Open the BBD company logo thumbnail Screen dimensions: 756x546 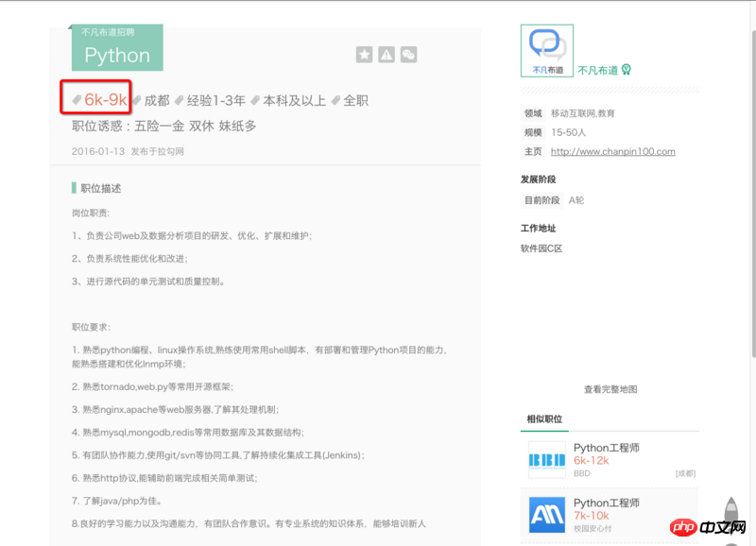[x=547, y=460]
